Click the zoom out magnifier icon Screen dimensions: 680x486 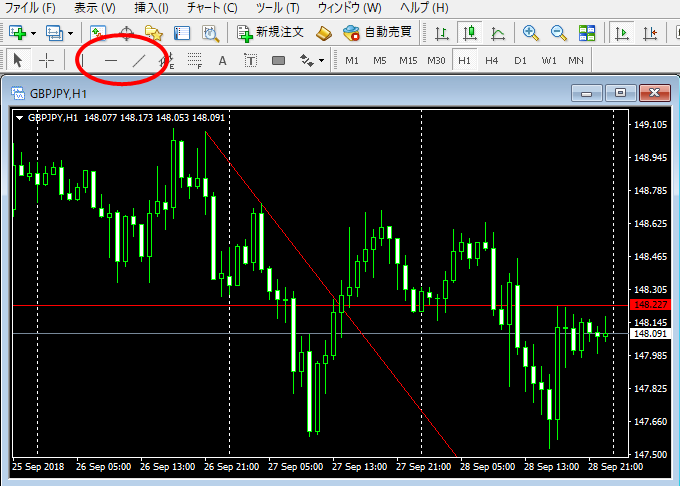[557, 33]
